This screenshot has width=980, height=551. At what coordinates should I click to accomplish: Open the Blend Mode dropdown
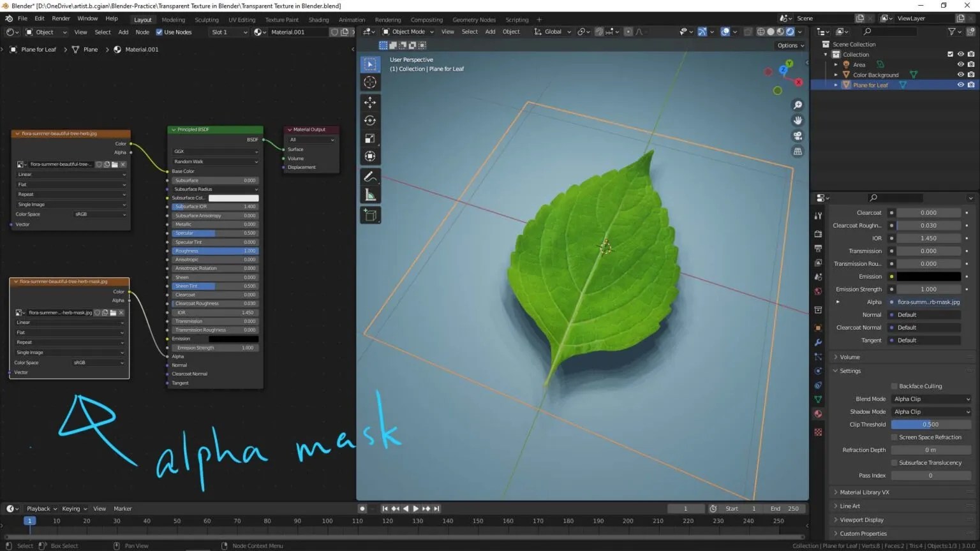931,399
